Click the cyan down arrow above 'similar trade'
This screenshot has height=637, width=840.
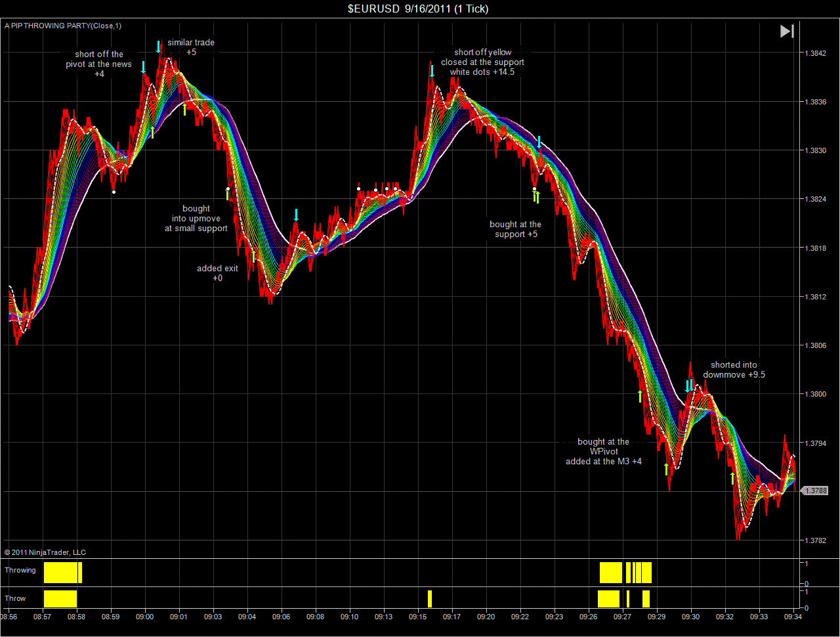click(158, 47)
